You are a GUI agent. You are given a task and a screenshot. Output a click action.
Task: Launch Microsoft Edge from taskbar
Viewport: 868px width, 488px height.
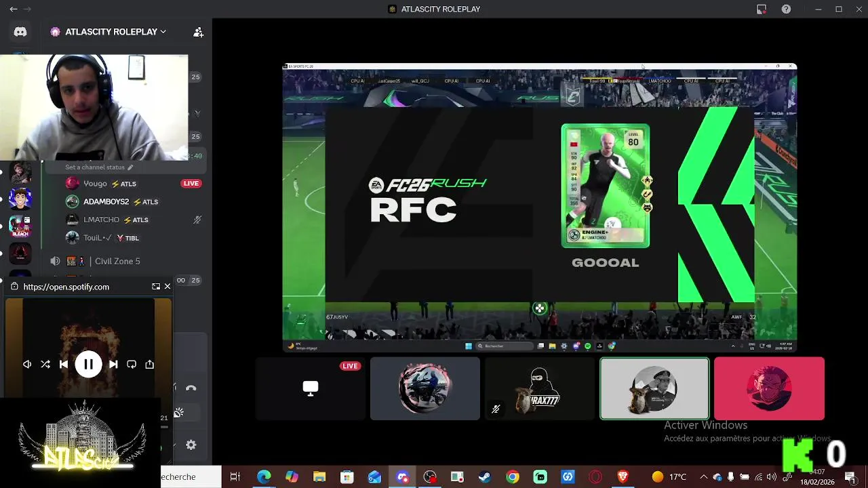(x=264, y=477)
